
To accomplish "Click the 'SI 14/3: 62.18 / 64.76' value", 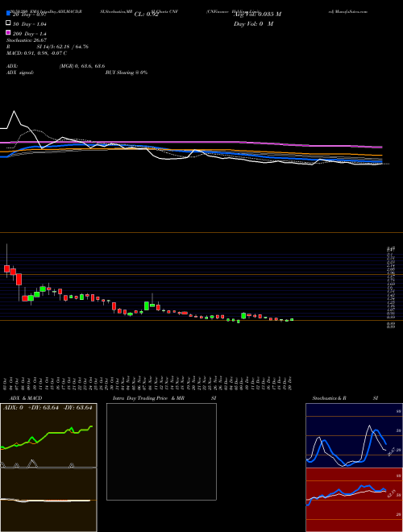I will 63,47.
